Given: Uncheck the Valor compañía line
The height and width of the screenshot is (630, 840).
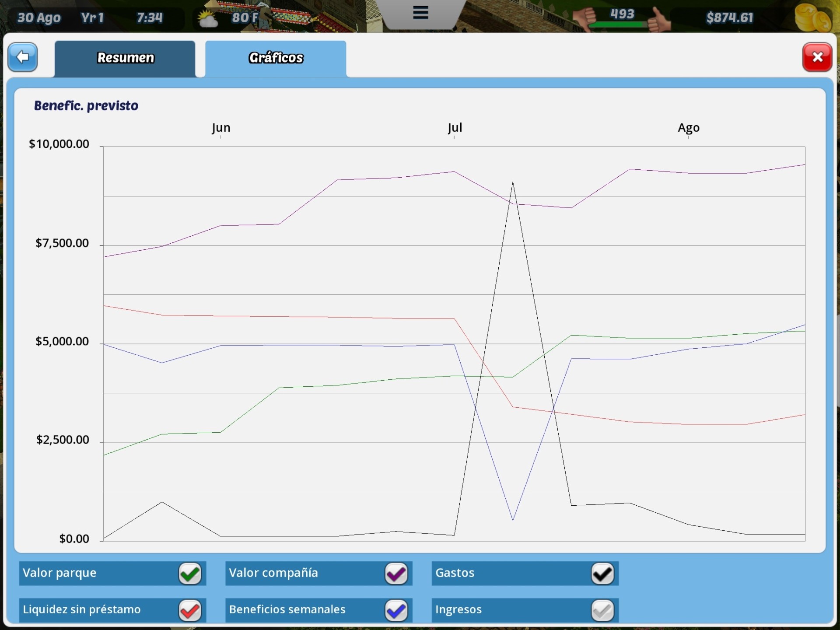Looking at the screenshot, I should tap(396, 574).
